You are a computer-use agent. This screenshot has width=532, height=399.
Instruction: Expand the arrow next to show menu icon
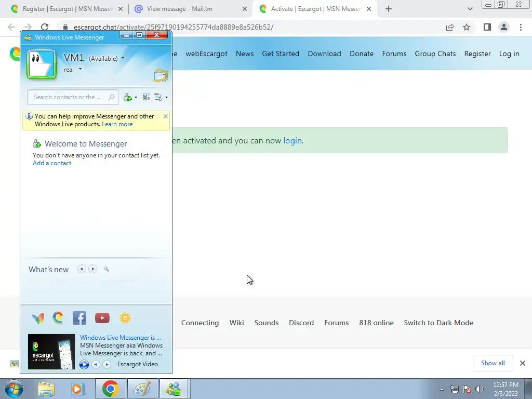[x=166, y=97]
